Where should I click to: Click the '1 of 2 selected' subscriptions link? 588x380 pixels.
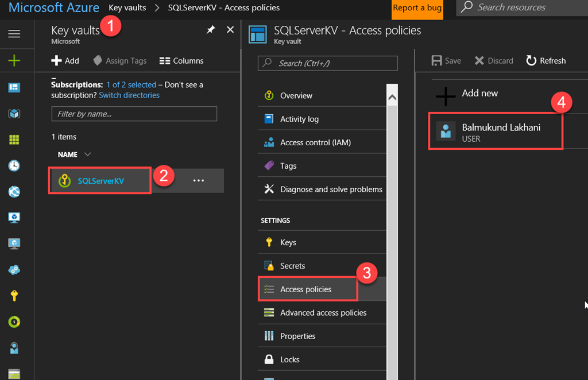pos(131,84)
